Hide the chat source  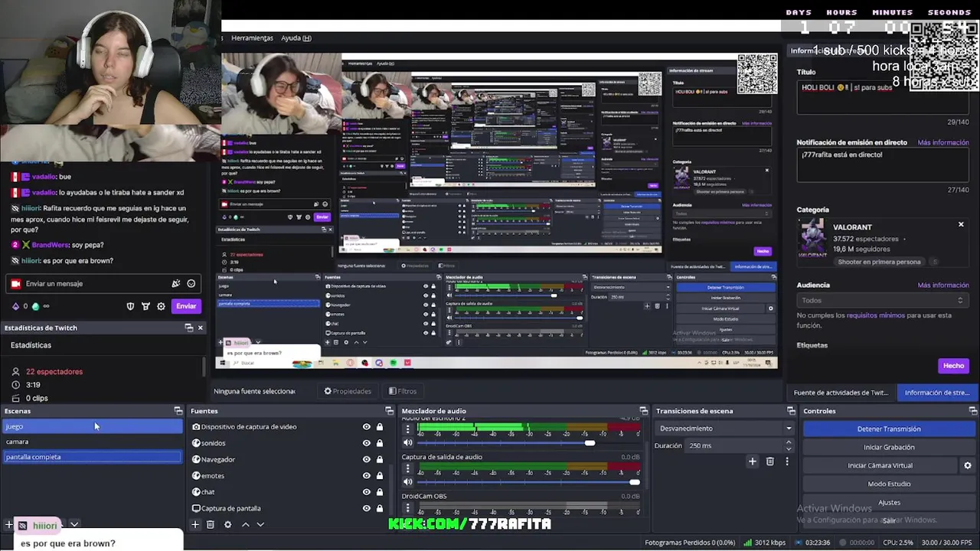click(x=366, y=492)
